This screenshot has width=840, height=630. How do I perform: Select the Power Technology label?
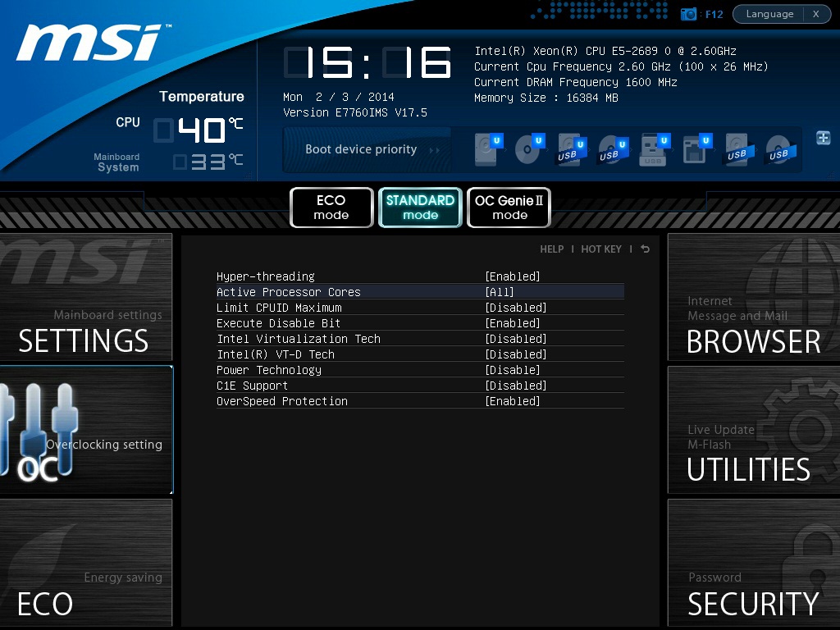tap(268, 370)
